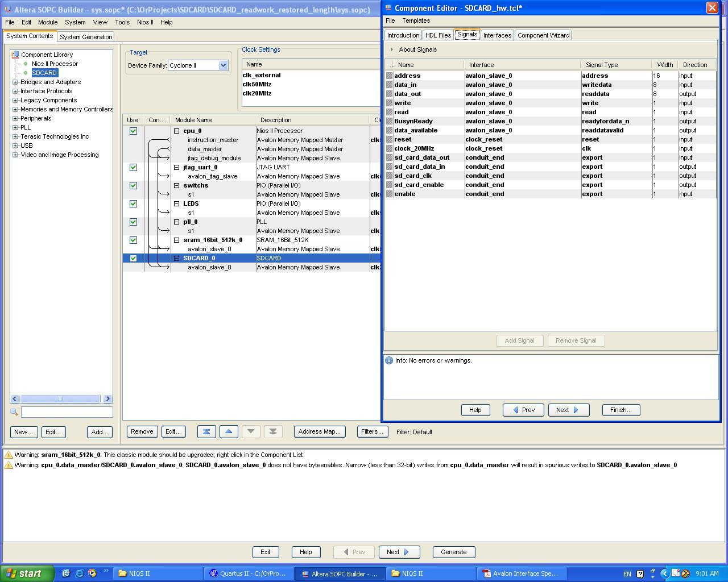Open the Device Family dropdown
The height and width of the screenshot is (582, 728).
[x=223, y=65]
